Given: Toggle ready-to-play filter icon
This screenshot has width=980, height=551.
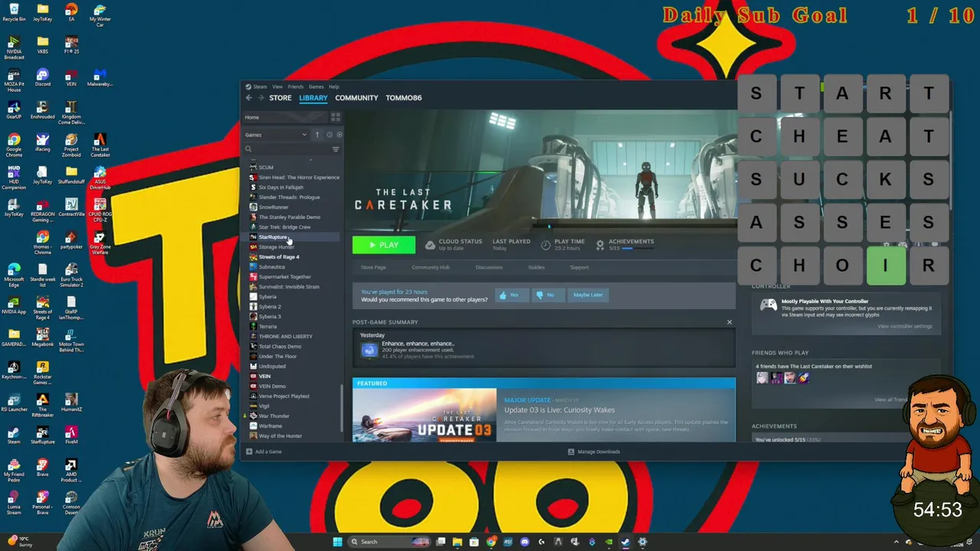Looking at the screenshot, I should pos(339,135).
